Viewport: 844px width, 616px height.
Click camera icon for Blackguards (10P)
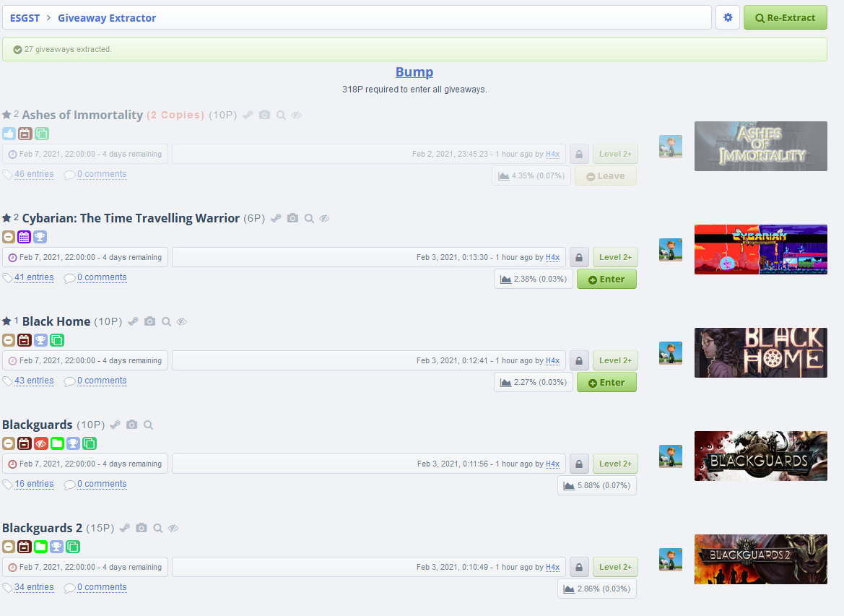132,425
